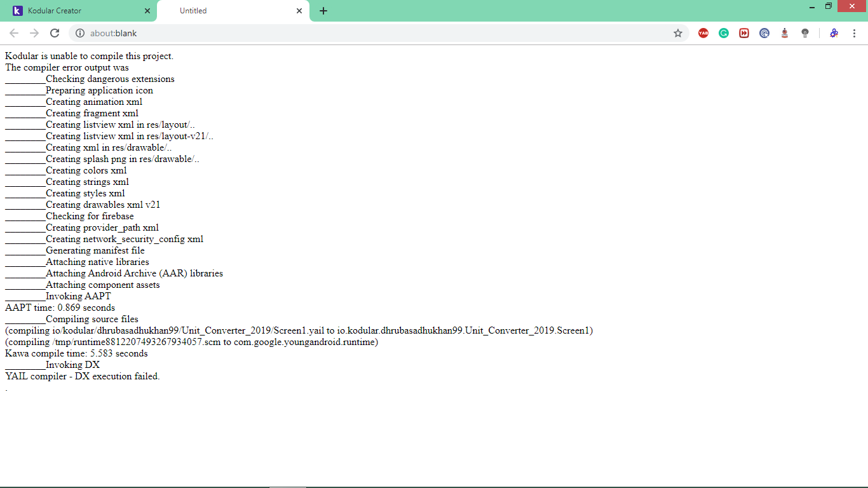View site information via the info icon
The height and width of the screenshot is (488, 868).
[x=80, y=33]
